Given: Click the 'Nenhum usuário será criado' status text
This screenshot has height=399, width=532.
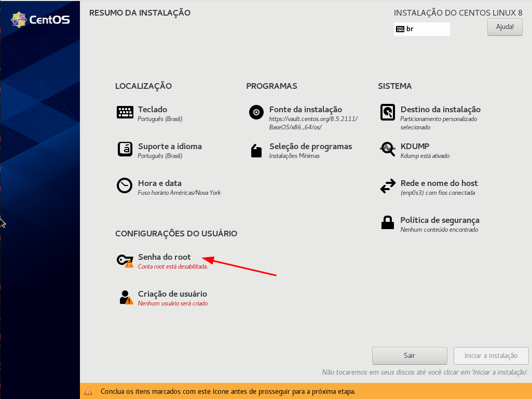Looking at the screenshot, I should click(173, 303).
